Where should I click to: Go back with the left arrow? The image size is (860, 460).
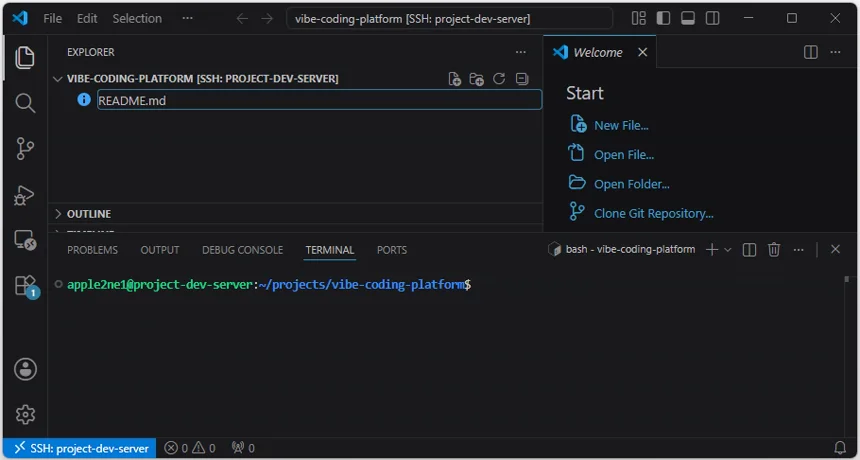pos(242,19)
